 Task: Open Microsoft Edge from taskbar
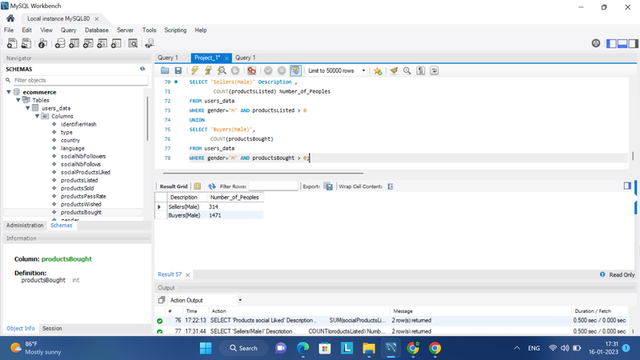[303, 348]
